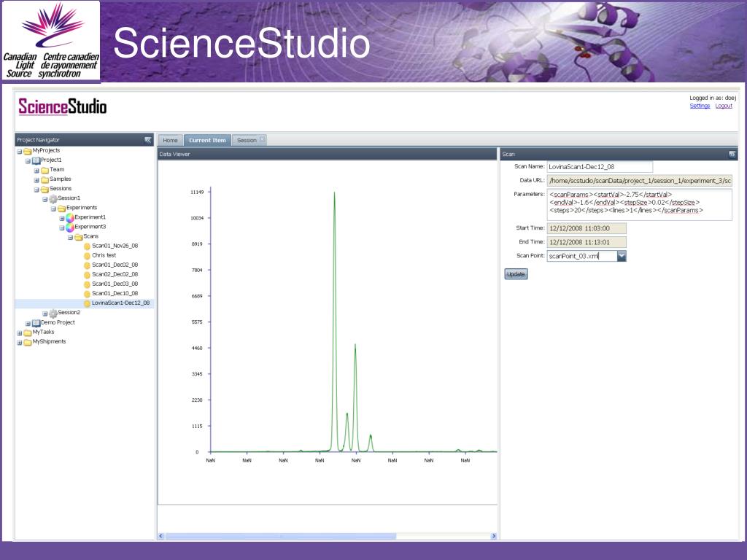
Task: Close the Session tab icon
Action: (263, 139)
